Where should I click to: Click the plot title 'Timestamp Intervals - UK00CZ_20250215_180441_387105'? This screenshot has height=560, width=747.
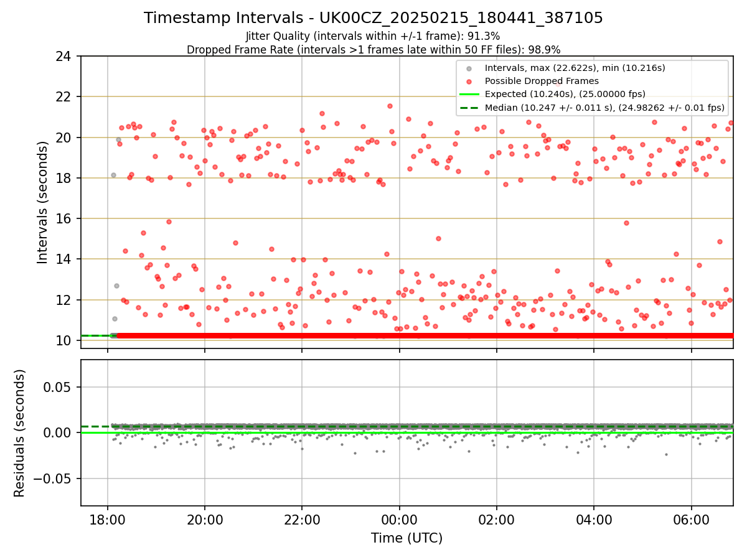coord(374,18)
